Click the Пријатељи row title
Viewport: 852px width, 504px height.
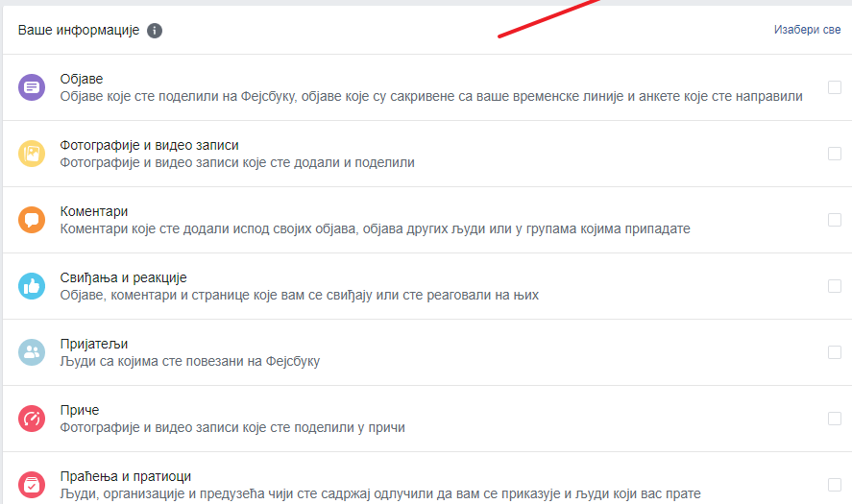[94, 344]
